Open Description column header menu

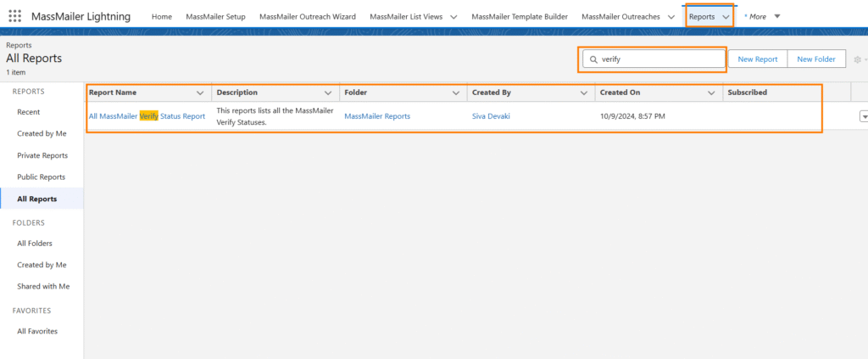pyautogui.click(x=328, y=93)
